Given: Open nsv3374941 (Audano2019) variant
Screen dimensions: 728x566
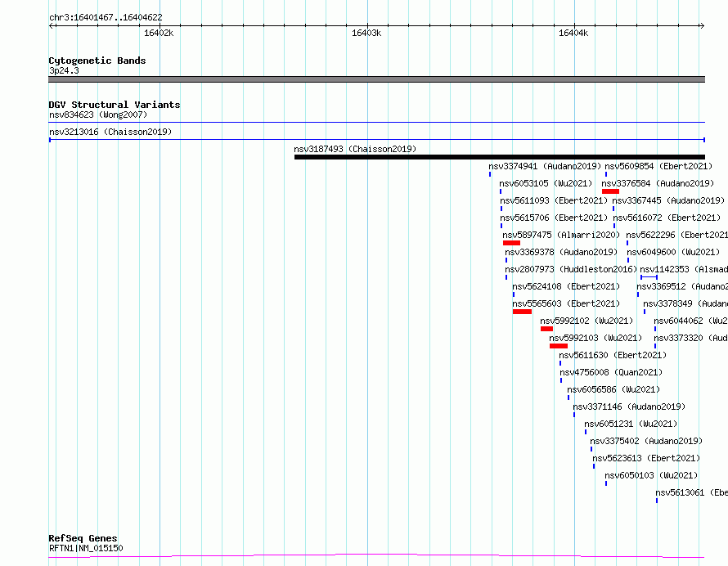Looking at the screenshot, I should tap(545, 166).
